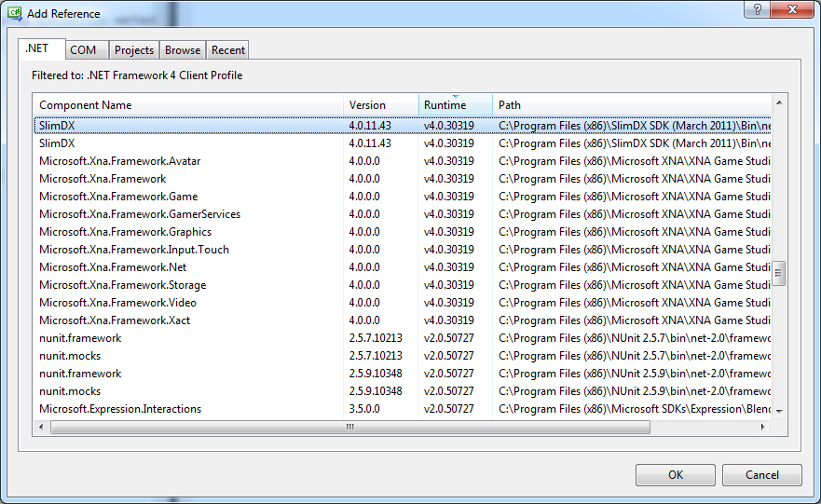Click version 3.5.0.0 of Expression.Interactions

tap(364, 409)
